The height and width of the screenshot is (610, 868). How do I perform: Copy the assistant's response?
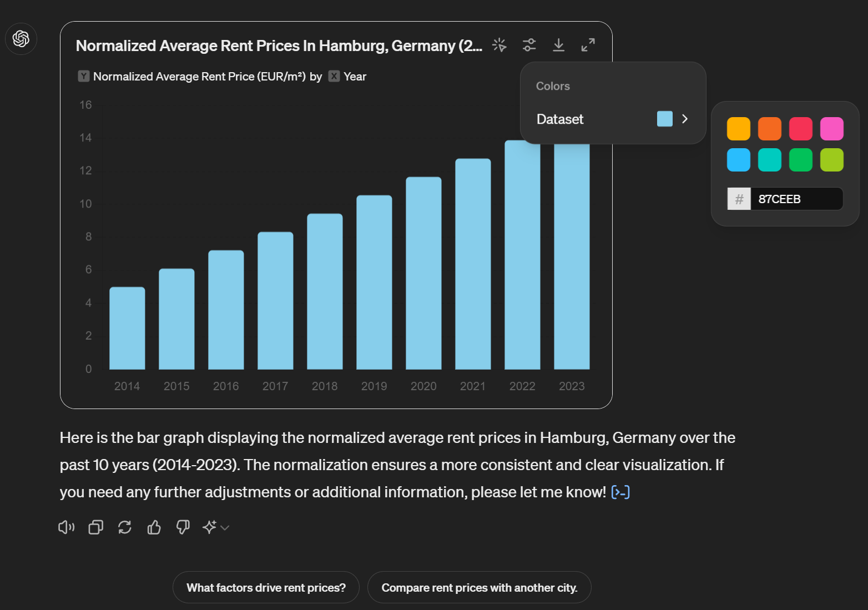click(95, 527)
